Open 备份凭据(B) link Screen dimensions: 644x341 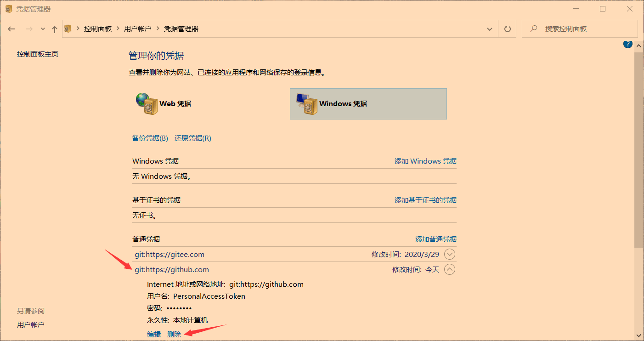(x=150, y=138)
